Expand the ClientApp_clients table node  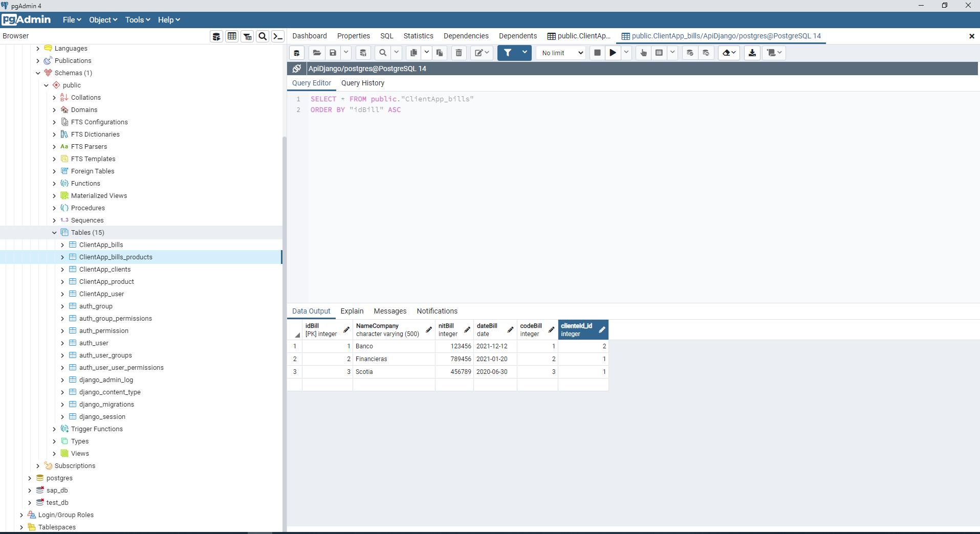pyautogui.click(x=63, y=269)
